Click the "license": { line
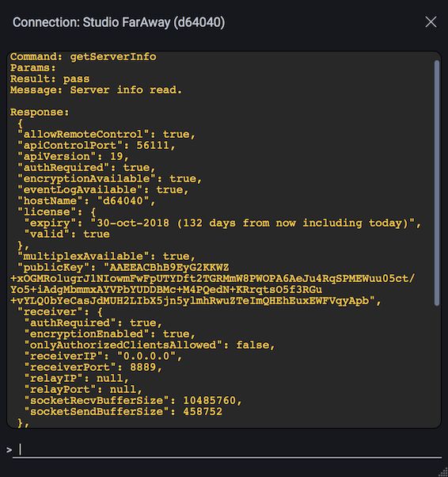Screen dimensions: 448x477 coord(57,212)
